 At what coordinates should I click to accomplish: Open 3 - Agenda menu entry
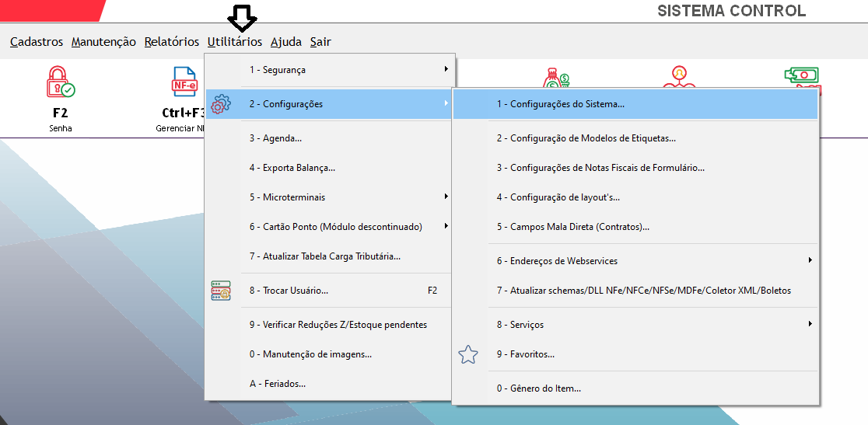(331, 138)
